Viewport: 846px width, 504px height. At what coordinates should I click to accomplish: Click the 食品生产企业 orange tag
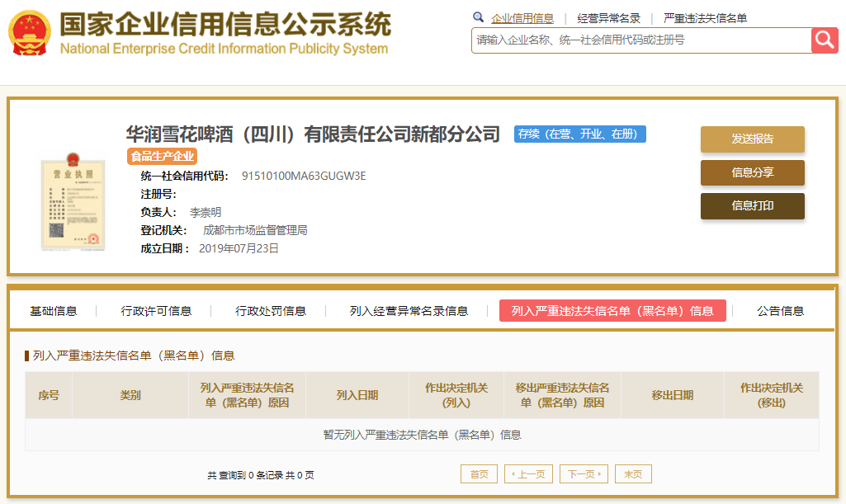pyautogui.click(x=163, y=157)
